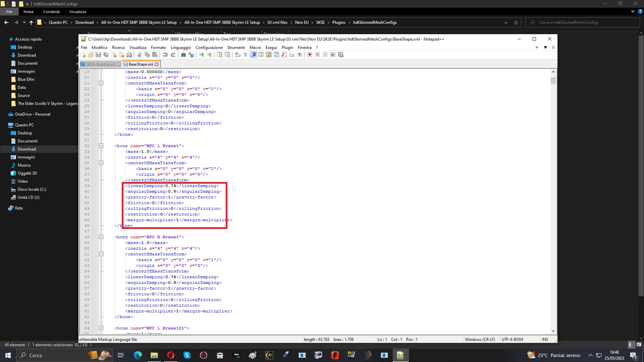Toggle Show All Characters pilcrow icon
The width and height of the screenshot is (644, 362).
[245, 55]
